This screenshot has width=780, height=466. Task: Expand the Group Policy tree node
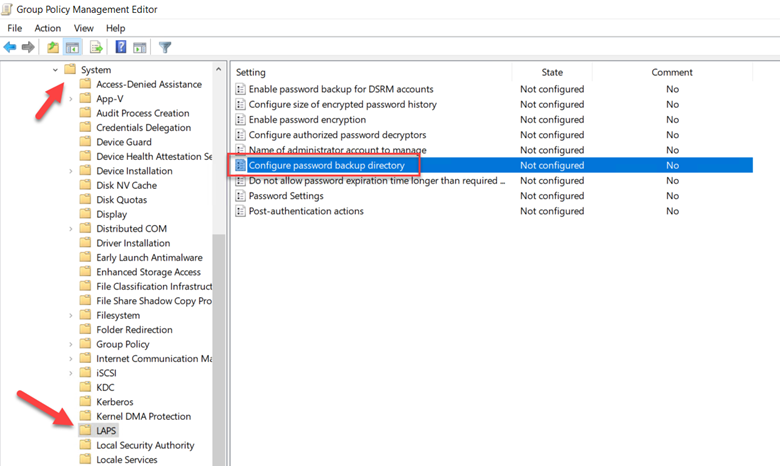(71, 344)
